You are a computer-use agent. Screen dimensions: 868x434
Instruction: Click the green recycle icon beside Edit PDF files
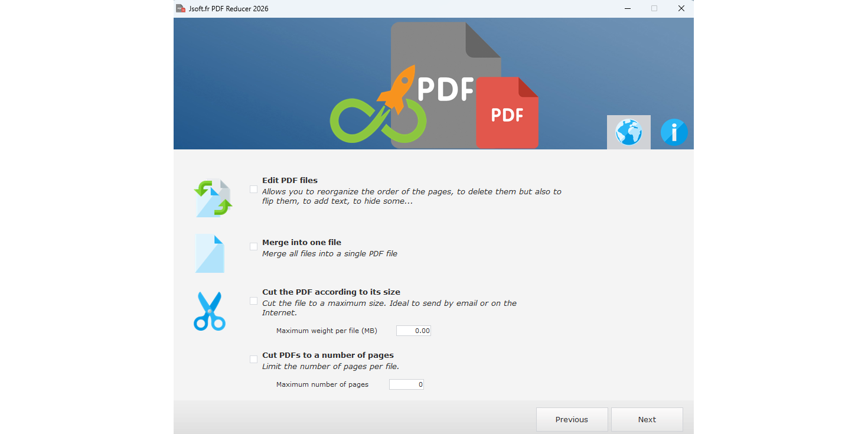[x=213, y=198]
